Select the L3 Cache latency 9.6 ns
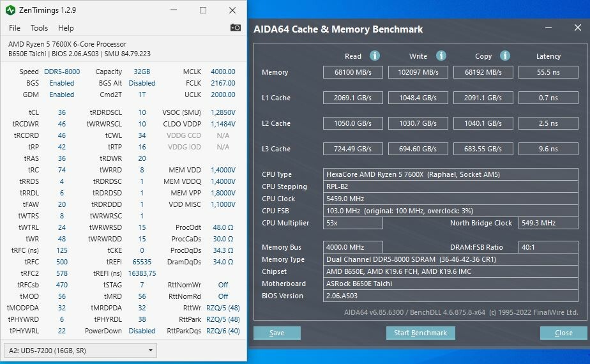Image resolution: width=590 pixels, height=364 pixels. (x=548, y=149)
